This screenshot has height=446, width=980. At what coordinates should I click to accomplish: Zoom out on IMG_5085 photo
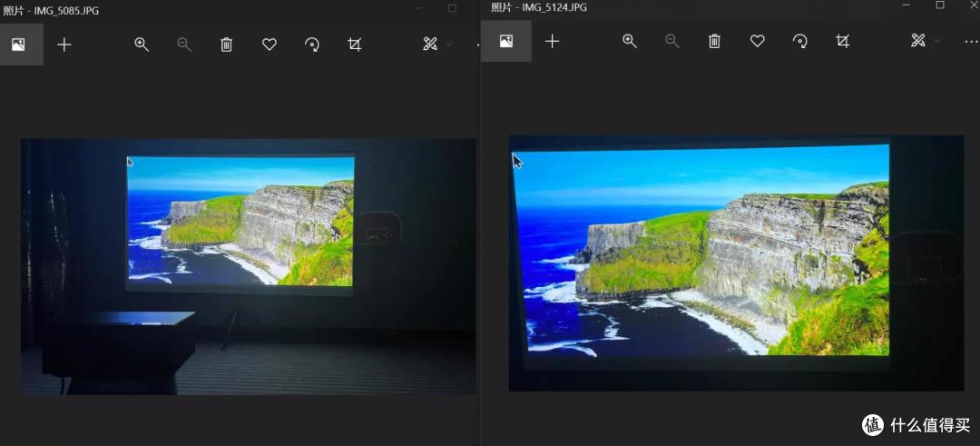pos(183,45)
